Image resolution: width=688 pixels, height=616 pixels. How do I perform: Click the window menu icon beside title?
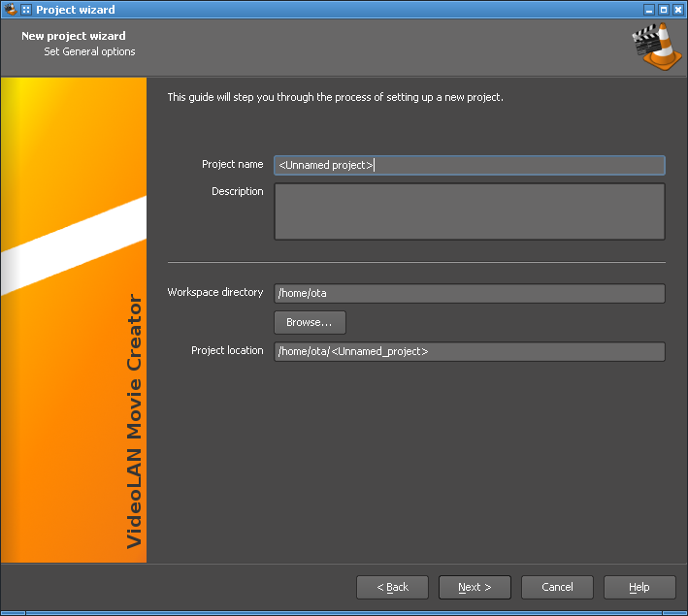tap(26, 10)
